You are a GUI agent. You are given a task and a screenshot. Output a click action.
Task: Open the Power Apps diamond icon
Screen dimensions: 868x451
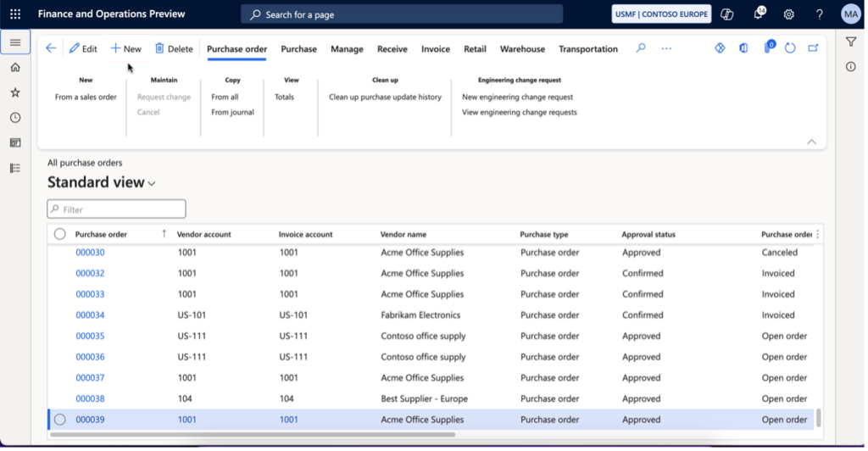tap(720, 48)
